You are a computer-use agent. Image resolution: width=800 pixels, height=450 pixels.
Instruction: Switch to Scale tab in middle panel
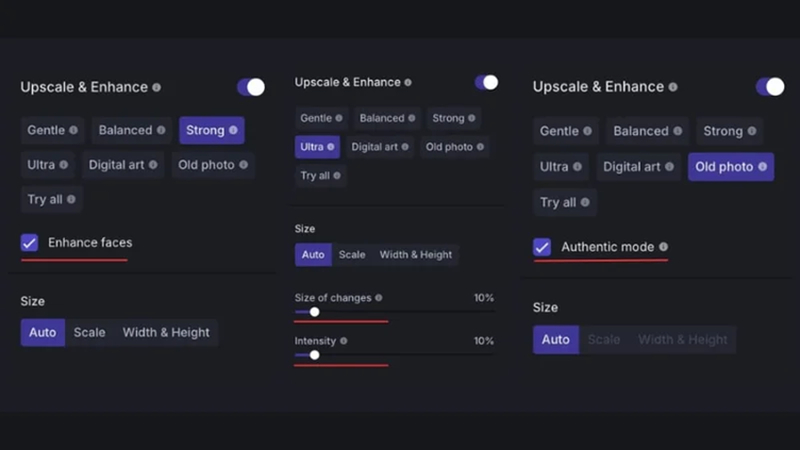click(352, 255)
